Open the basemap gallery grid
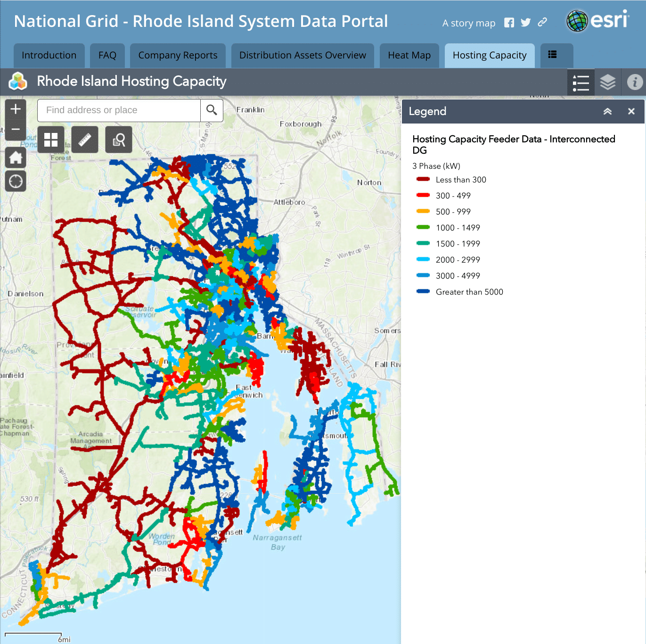The width and height of the screenshot is (646, 644). tap(51, 140)
